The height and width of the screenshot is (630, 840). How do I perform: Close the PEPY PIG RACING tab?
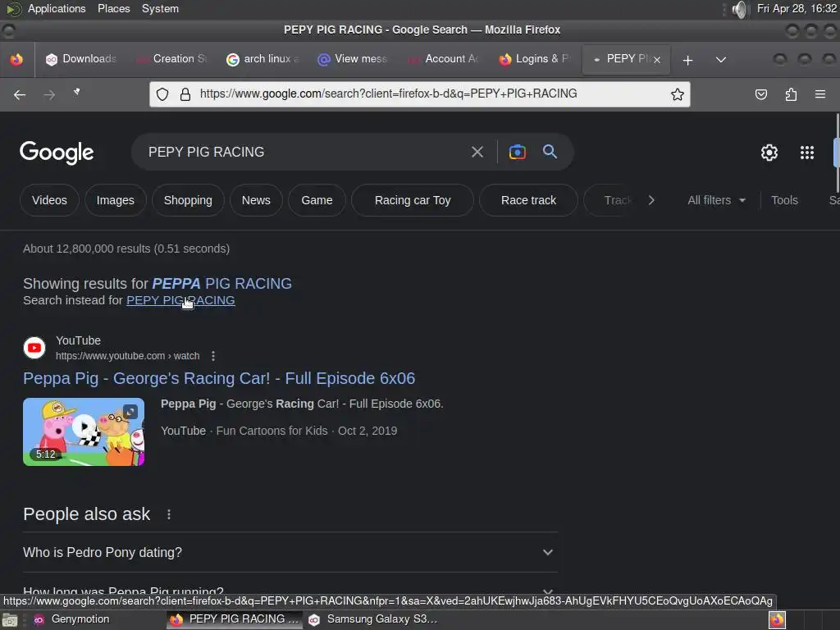tap(657, 60)
